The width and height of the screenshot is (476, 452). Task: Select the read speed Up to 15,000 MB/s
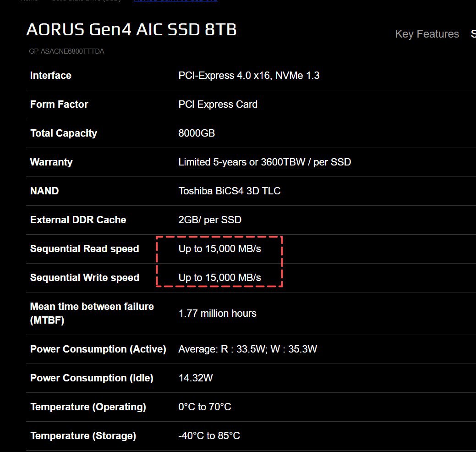(220, 248)
